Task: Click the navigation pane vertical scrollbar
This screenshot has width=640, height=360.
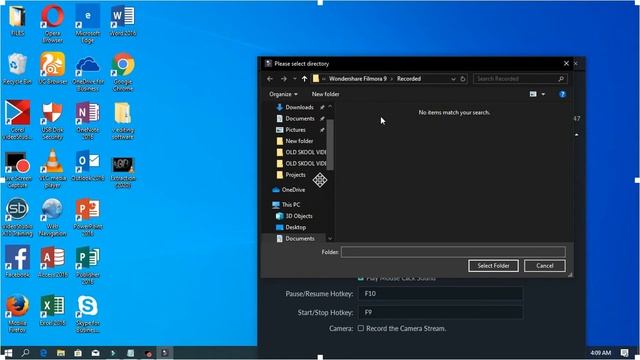Action: click(x=330, y=144)
